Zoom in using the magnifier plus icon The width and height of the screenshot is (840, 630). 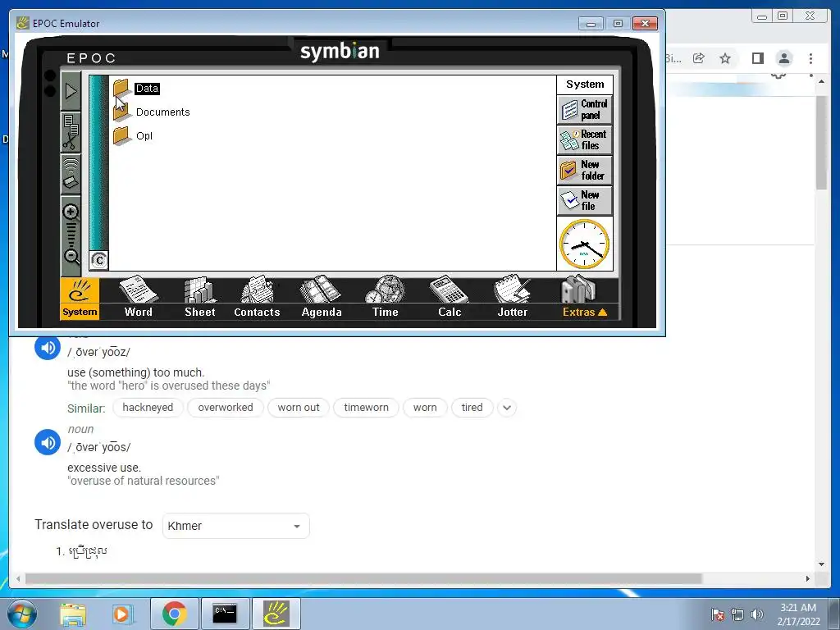coord(71,212)
